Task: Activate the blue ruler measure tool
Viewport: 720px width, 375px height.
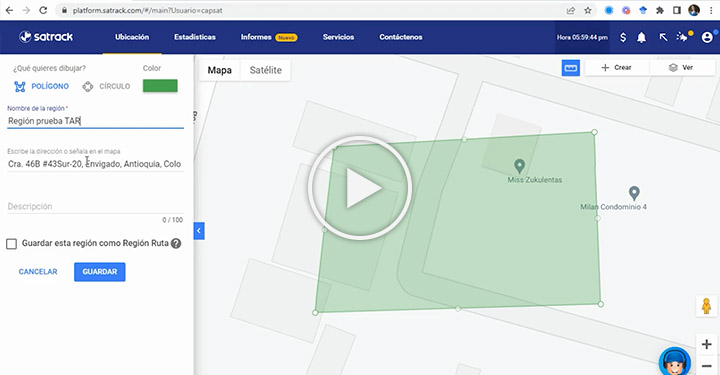Action: click(x=571, y=68)
